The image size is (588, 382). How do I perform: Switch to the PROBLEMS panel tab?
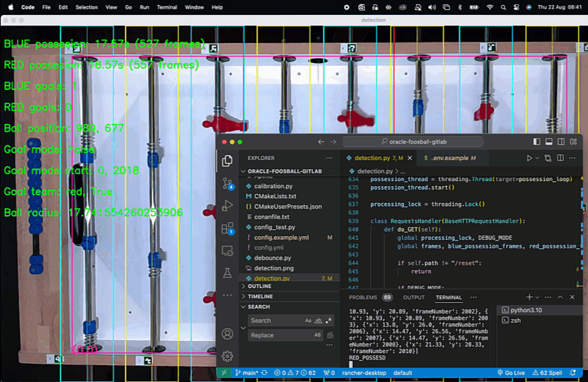(x=363, y=297)
